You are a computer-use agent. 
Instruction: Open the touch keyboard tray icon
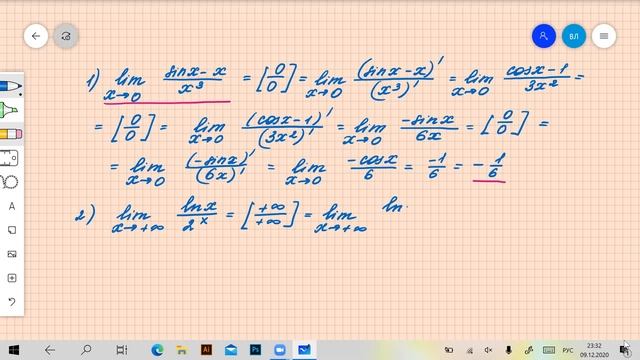(549, 350)
